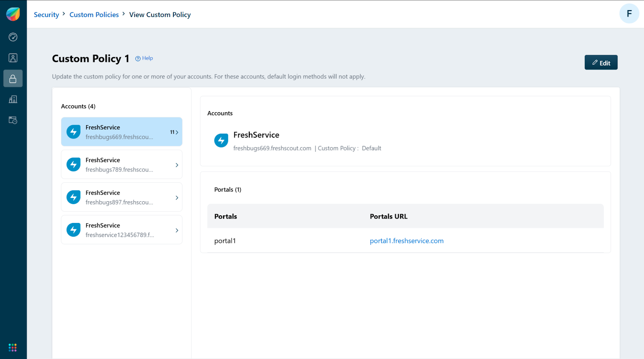644x359 pixels.
Task: Expand freshbugs669 account chevron with 11
Action: pos(174,132)
